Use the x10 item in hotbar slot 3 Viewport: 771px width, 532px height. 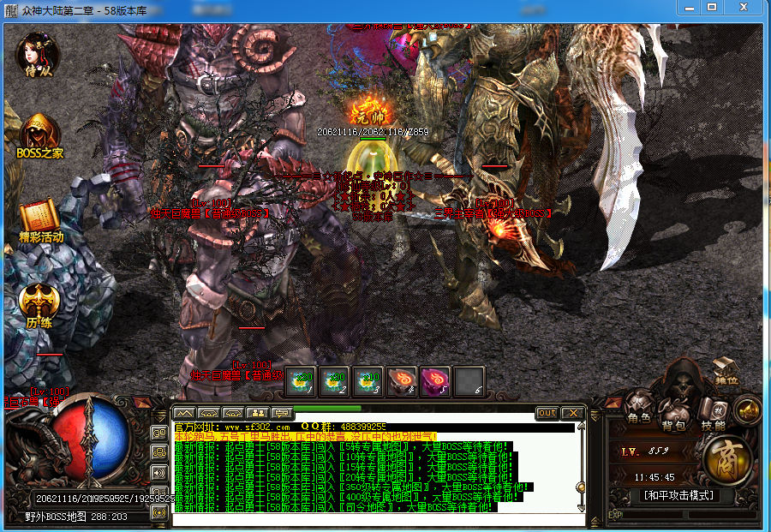coord(368,381)
